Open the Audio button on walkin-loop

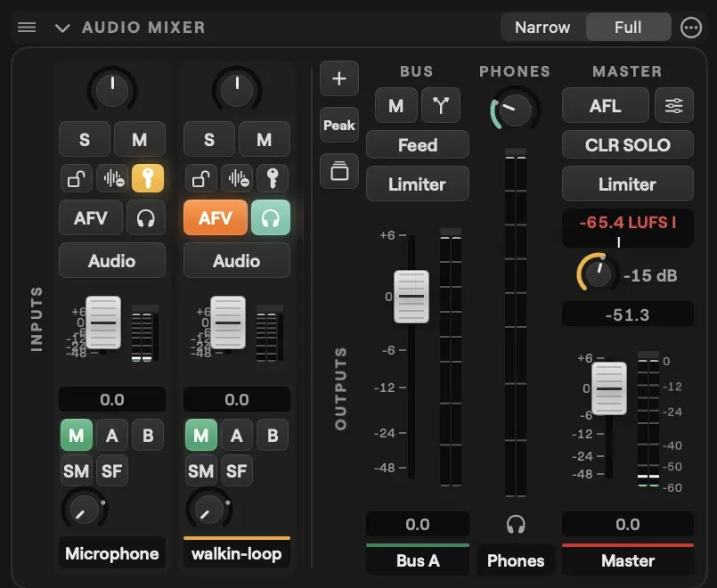click(237, 261)
